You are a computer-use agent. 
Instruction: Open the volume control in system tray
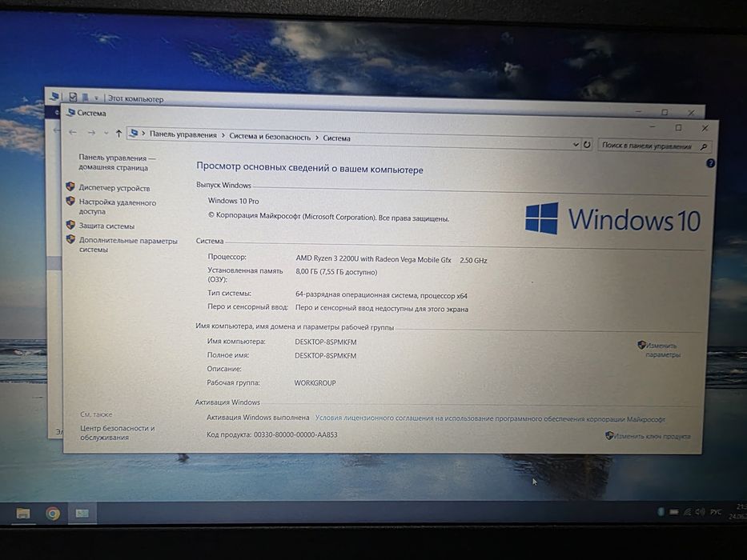700,512
